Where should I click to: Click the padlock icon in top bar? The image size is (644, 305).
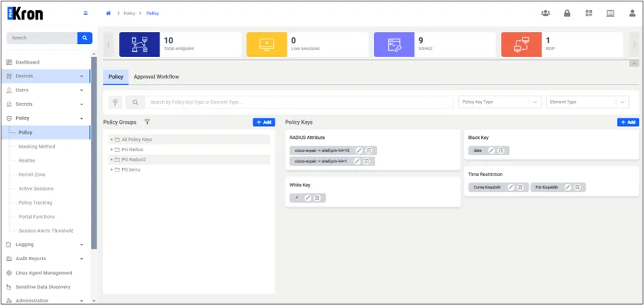click(567, 13)
